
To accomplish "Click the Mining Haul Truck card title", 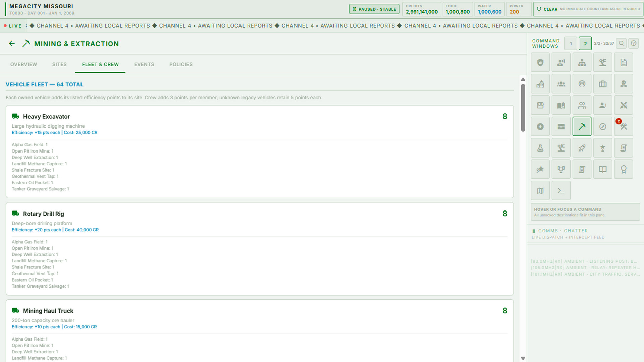I will (x=48, y=311).
